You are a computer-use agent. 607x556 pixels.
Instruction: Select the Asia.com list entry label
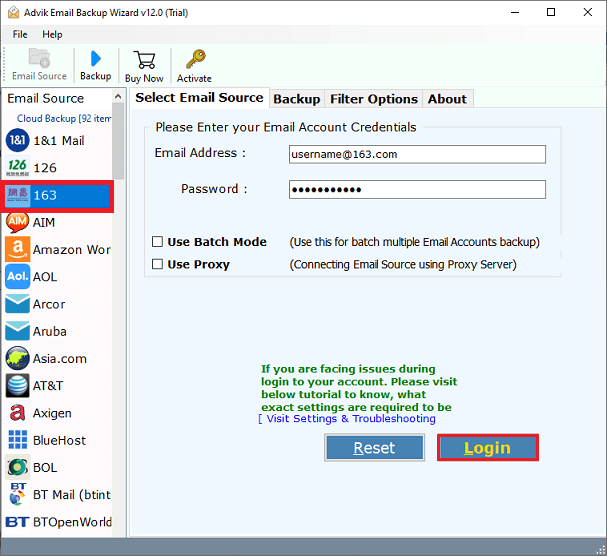click(60, 359)
